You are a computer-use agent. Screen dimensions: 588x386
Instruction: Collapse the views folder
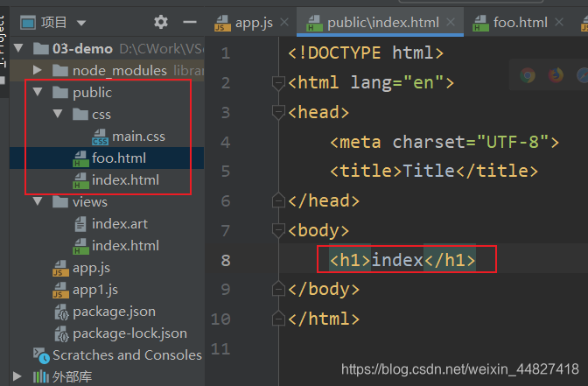point(38,201)
